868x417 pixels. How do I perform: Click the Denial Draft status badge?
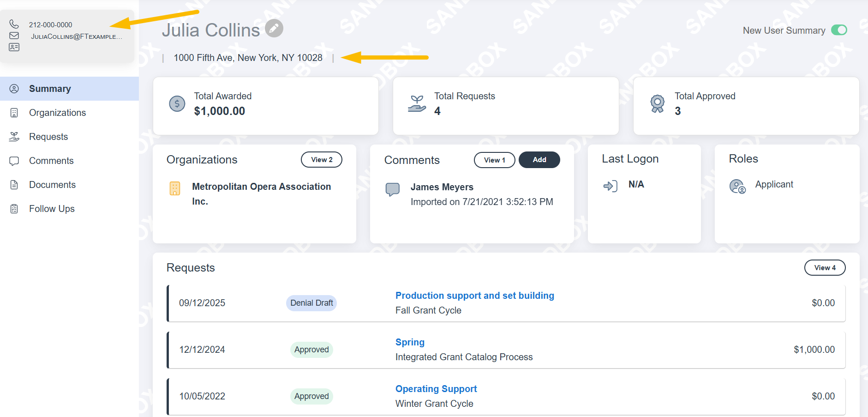click(x=311, y=303)
